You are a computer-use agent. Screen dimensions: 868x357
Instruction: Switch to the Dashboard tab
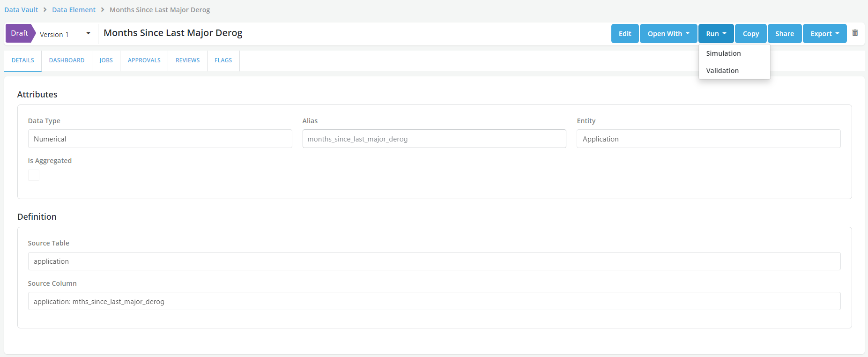(x=67, y=60)
